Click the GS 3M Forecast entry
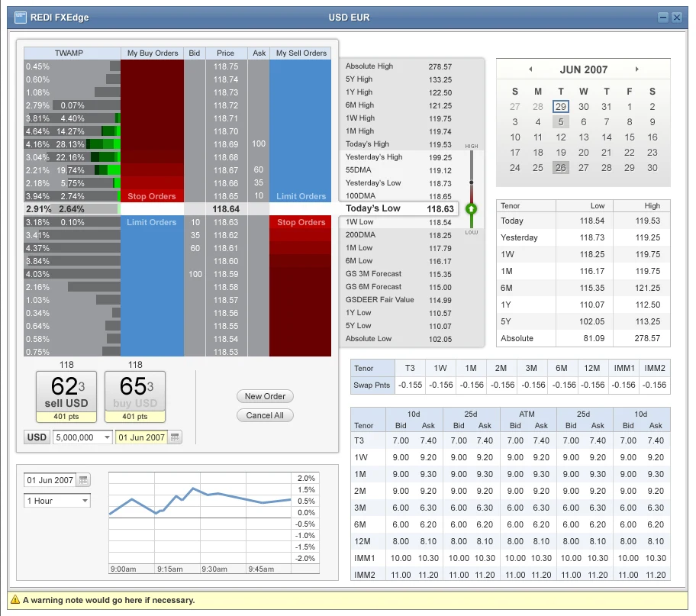Viewport: 696px width, 616px height. click(398, 274)
